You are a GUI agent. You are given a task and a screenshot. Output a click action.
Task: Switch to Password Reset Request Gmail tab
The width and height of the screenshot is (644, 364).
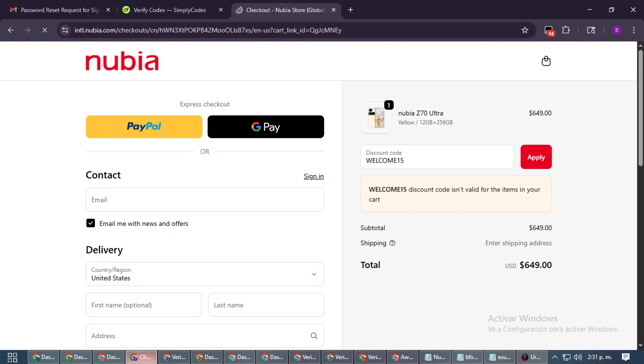click(60, 10)
